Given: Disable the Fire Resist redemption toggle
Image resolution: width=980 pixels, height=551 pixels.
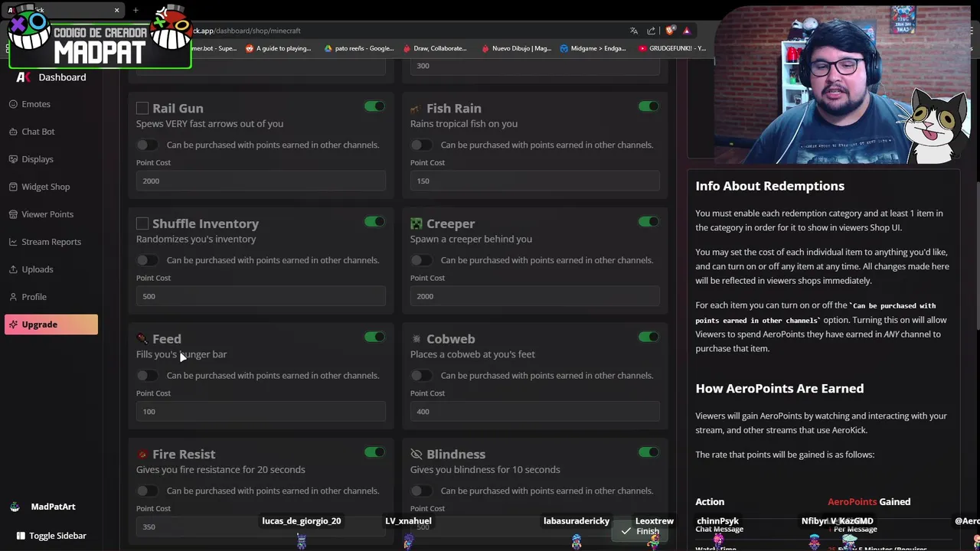Looking at the screenshot, I should (x=374, y=452).
